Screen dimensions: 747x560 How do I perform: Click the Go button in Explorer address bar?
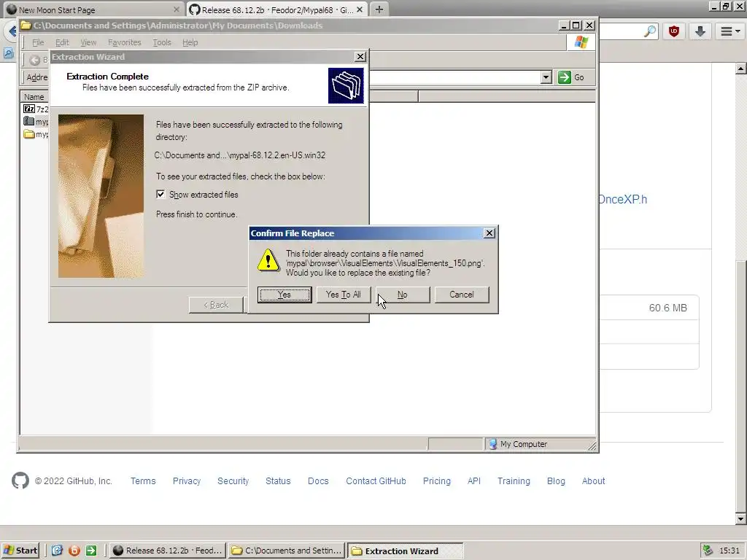tap(572, 77)
